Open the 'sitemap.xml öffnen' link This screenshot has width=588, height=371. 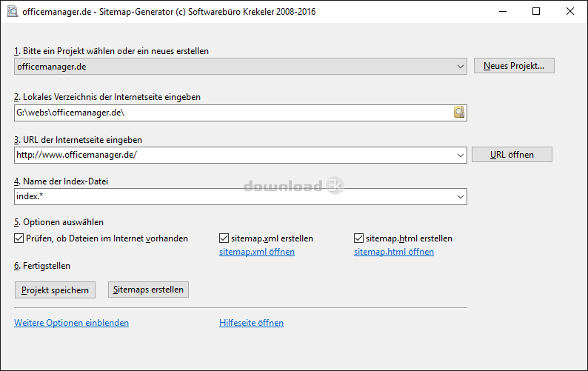point(257,252)
